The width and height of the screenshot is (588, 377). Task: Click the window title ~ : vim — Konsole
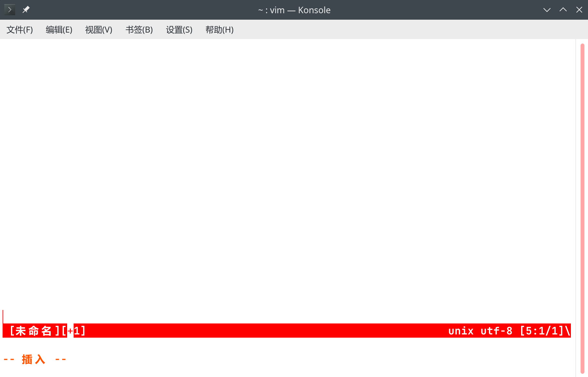(x=294, y=10)
